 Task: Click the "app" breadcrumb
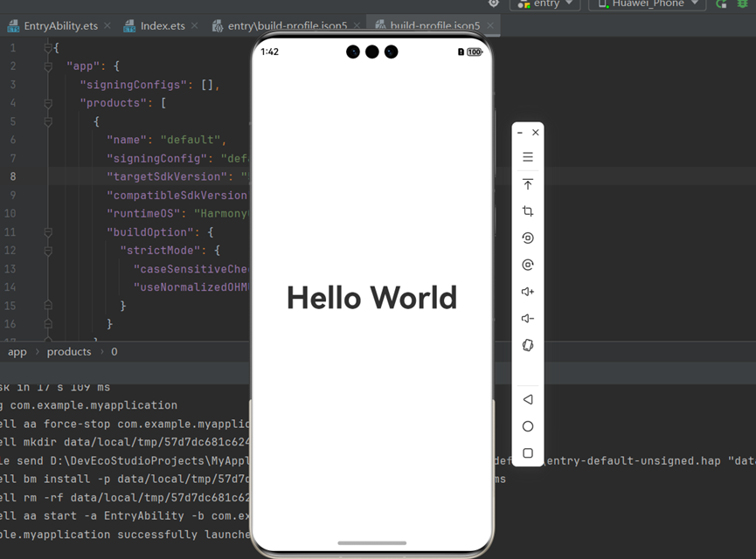(17, 352)
